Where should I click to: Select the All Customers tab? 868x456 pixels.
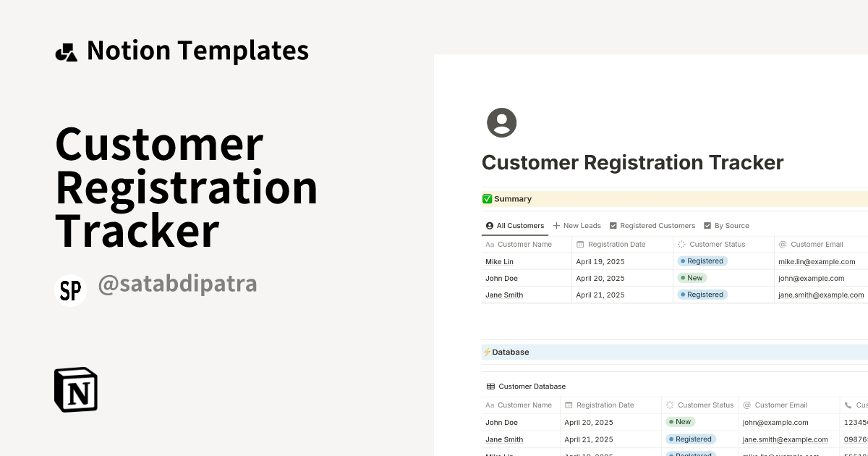515,225
